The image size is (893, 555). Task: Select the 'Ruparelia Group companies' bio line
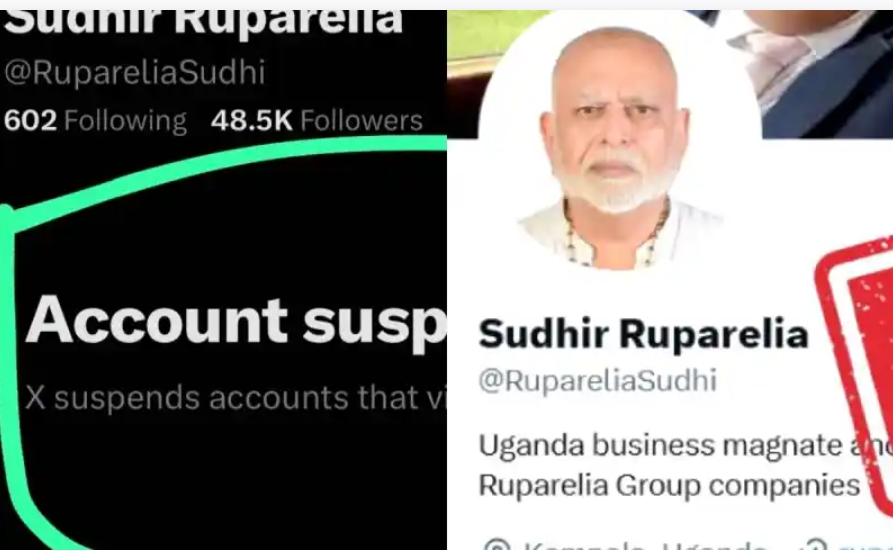669,486
